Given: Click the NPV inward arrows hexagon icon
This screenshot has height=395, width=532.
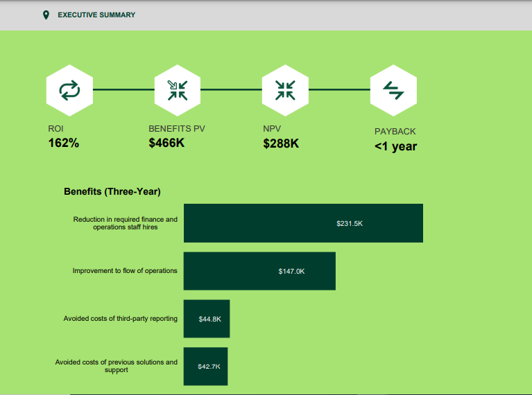Looking at the screenshot, I should (x=285, y=89).
